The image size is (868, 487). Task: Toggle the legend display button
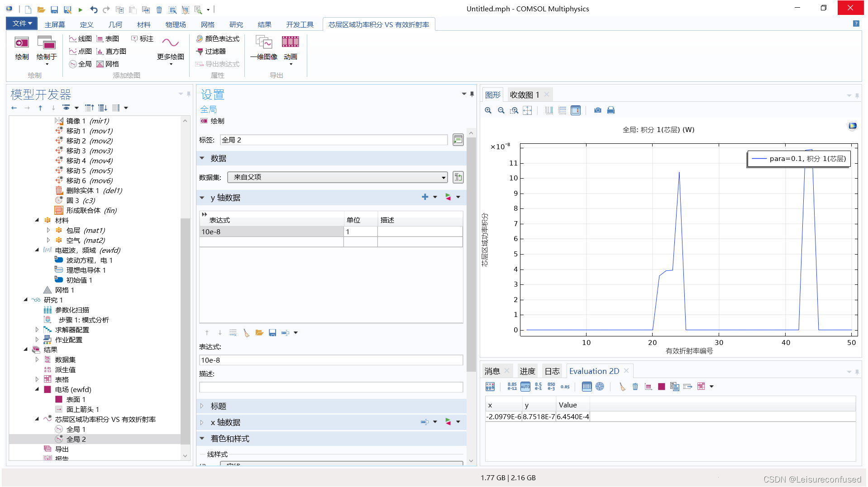point(576,110)
